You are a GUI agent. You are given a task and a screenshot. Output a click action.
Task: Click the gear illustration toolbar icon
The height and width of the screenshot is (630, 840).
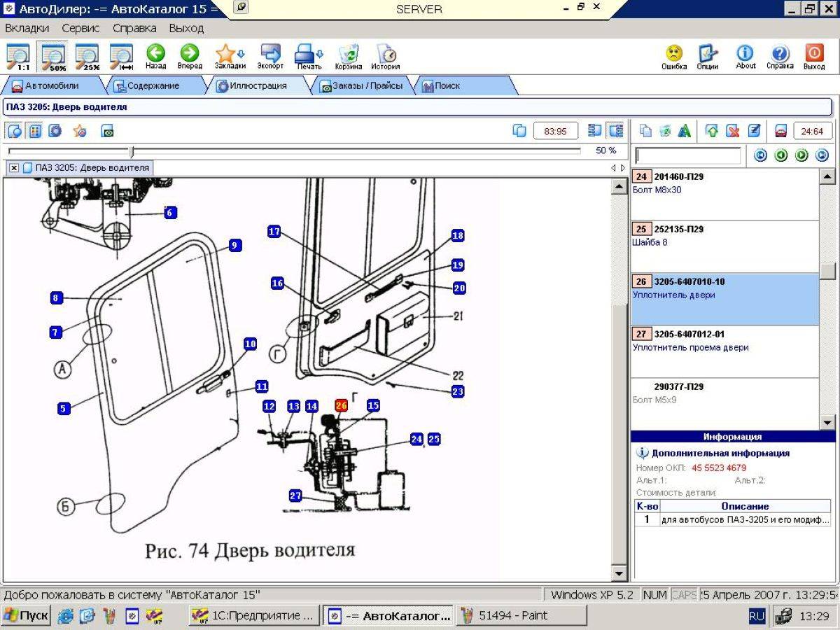pyautogui.click(x=55, y=131)
